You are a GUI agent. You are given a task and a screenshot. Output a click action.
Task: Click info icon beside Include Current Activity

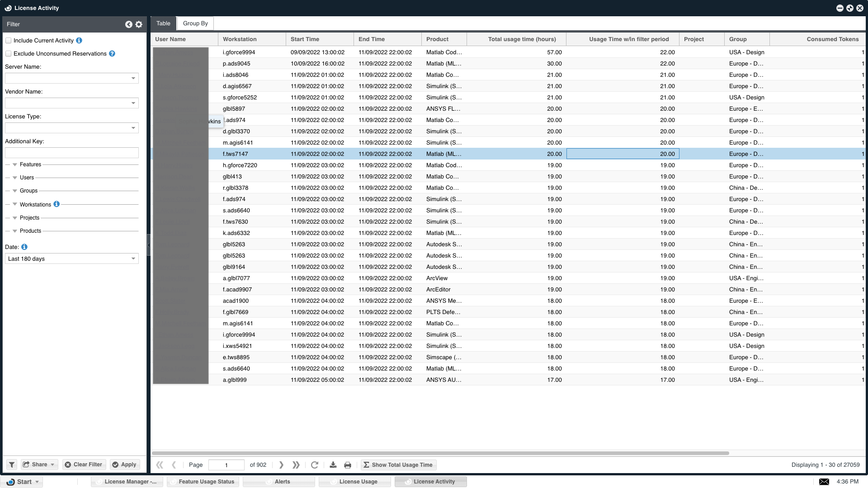[x=79, y=41]
